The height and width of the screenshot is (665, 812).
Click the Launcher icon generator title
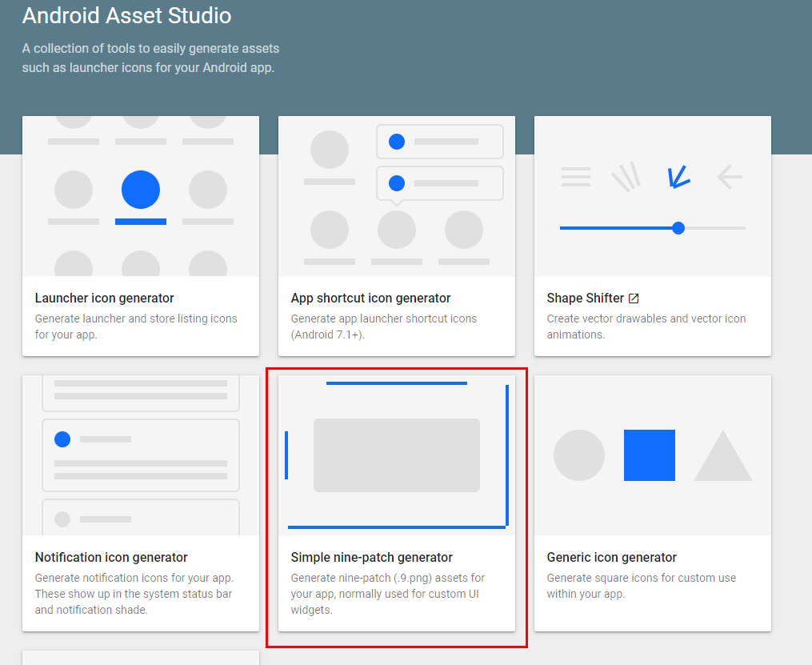(x=104, y=298)
